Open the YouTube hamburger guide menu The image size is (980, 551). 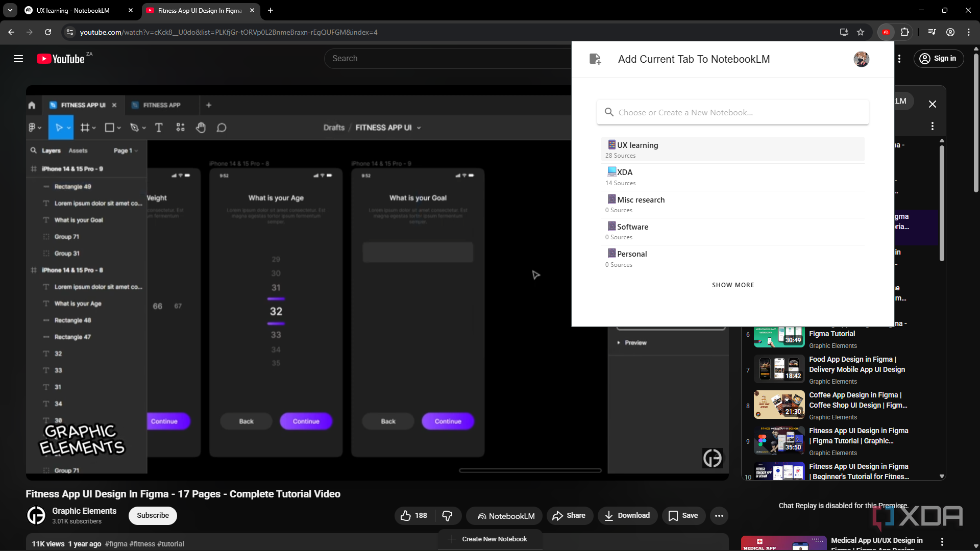point(18,59)
